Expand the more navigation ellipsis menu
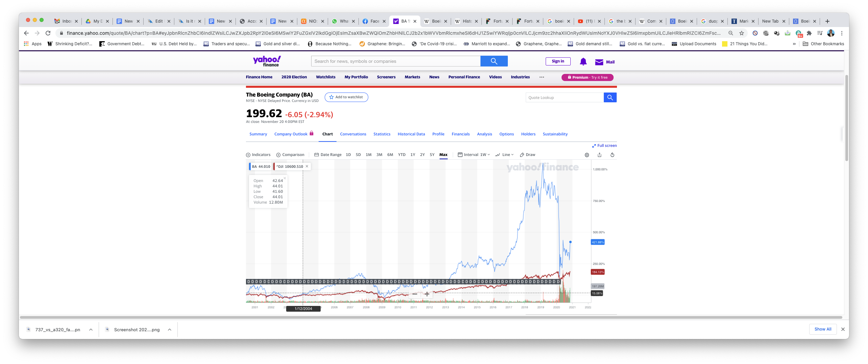868x364 pixels. (542, 77)
